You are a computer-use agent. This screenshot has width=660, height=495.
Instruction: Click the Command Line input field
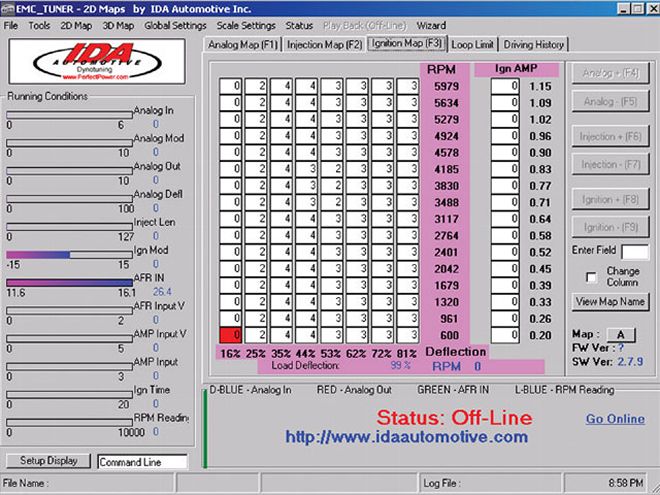click(x=142, y=462)
